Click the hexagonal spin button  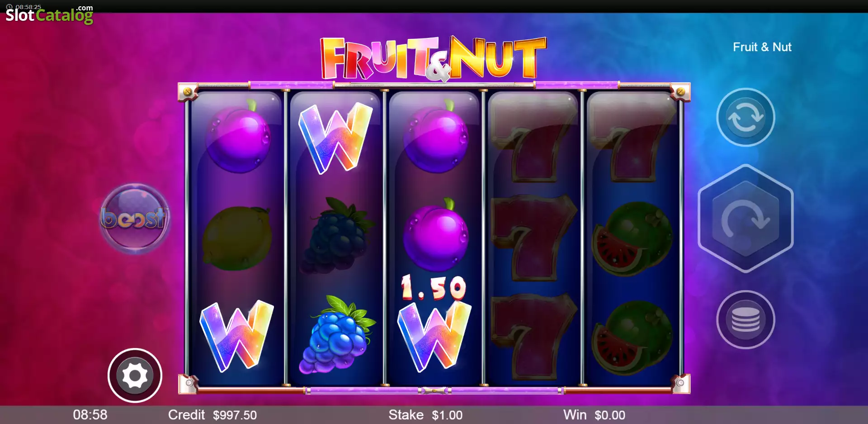coord(745,219)
